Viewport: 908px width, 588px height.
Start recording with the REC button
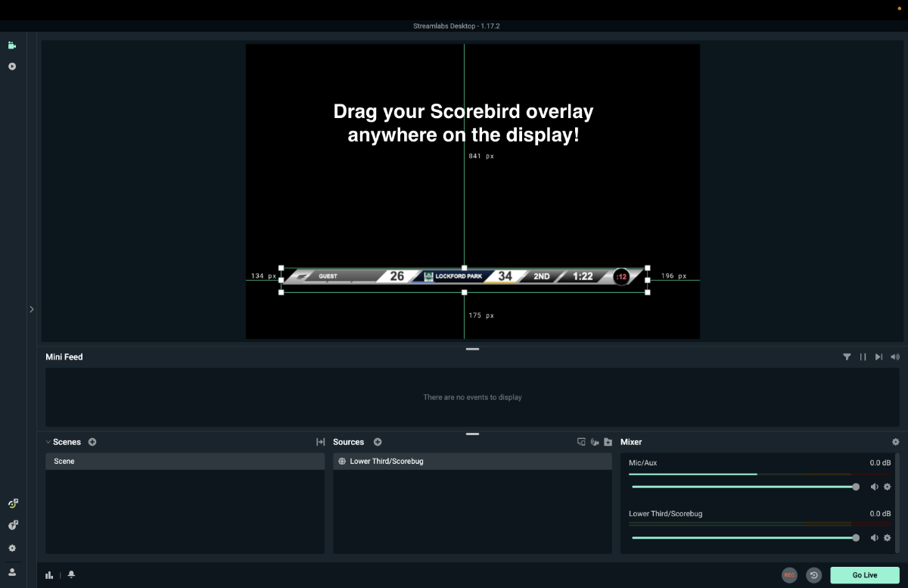[x=790, y=575]
